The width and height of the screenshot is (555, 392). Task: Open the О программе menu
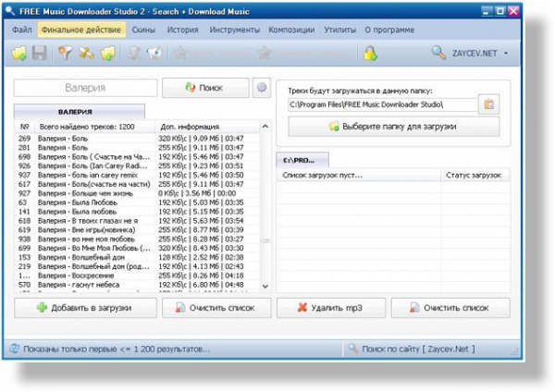click(x=389, y=30)
